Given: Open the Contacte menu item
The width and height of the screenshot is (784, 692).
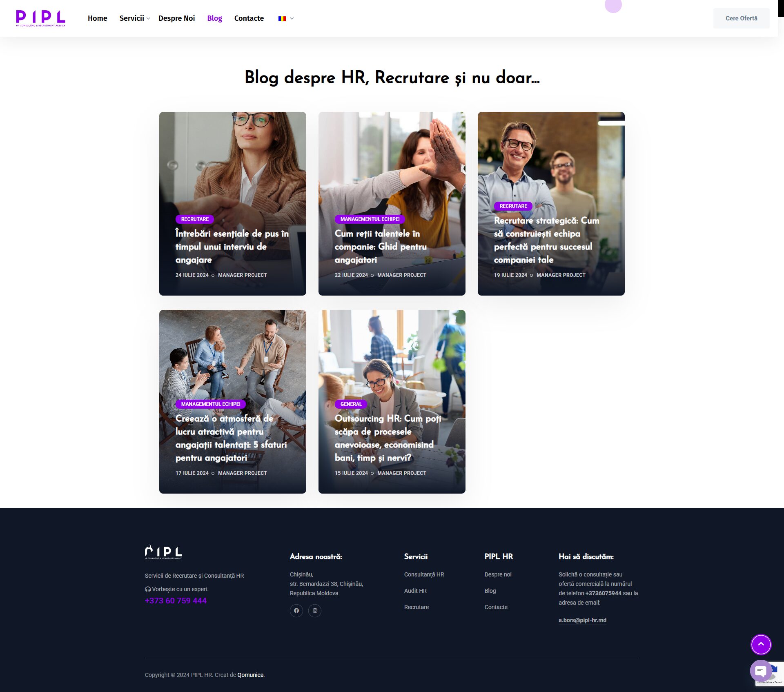Looking at the screenshot, I should coord(249,18).
